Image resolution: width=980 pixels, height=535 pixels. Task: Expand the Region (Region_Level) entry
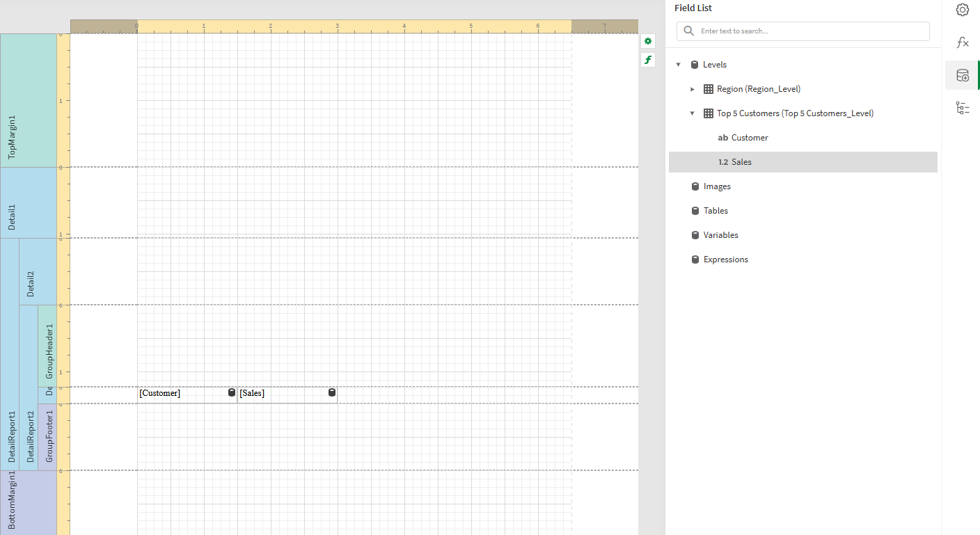693,88
